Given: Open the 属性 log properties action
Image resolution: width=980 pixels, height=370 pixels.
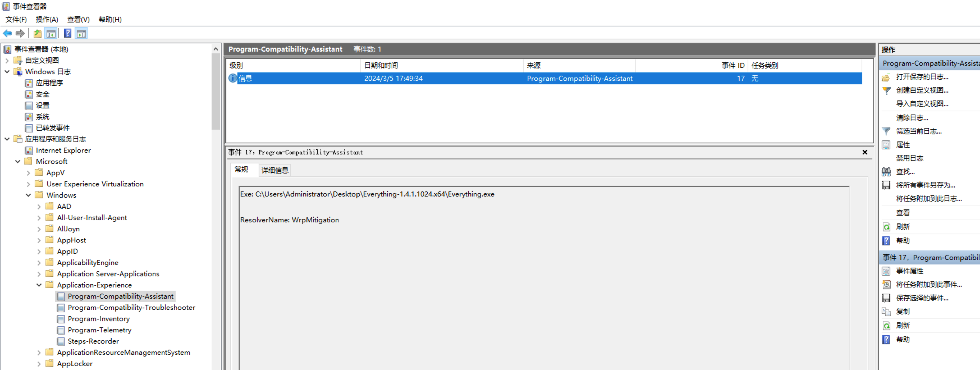Looking at the screenshot, I should pos(902,145).
